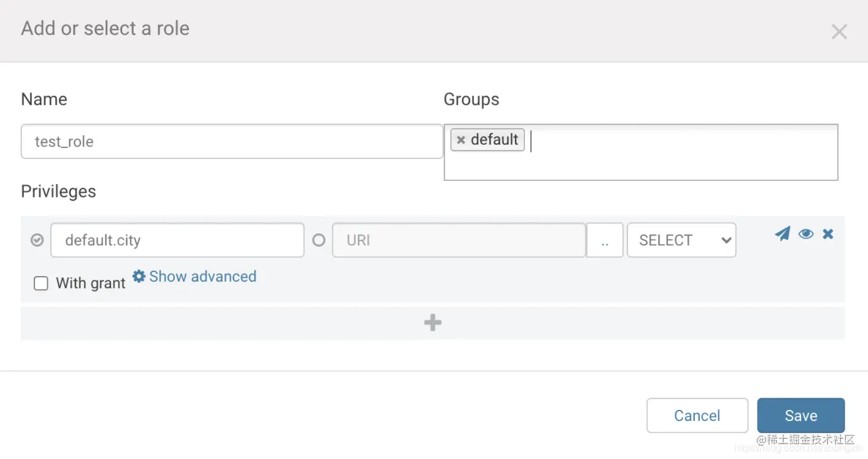Click the '..' browse URI button

[x=605, y=240]
